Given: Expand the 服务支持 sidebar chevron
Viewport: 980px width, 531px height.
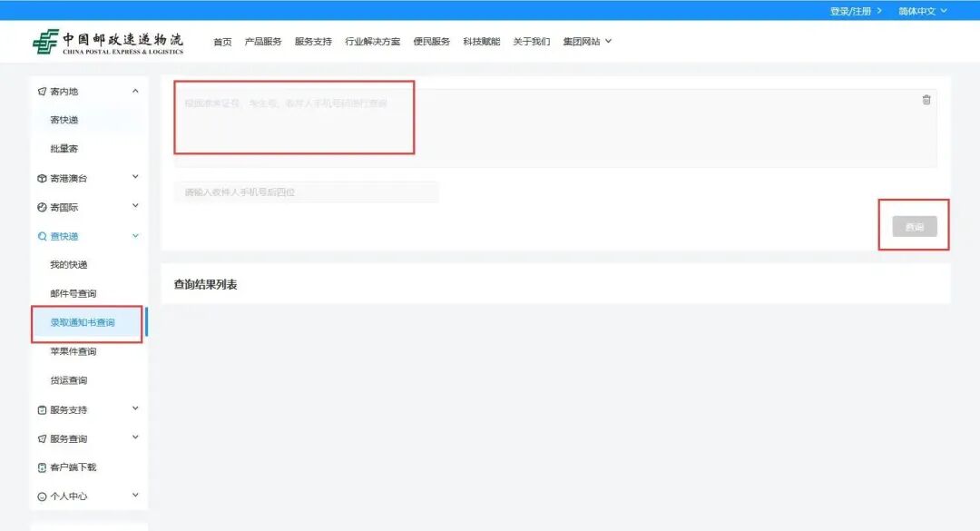Looking at the screenshot, I should [135, 408].
